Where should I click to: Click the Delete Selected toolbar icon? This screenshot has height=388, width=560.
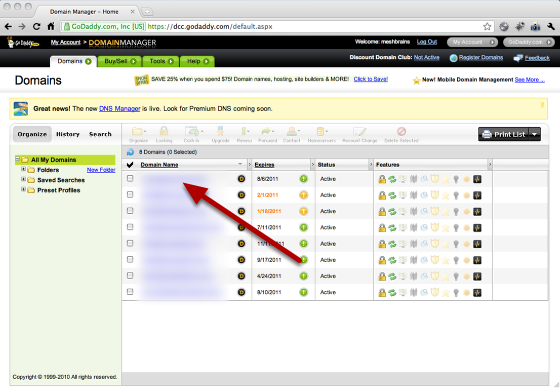coord(401,135)
